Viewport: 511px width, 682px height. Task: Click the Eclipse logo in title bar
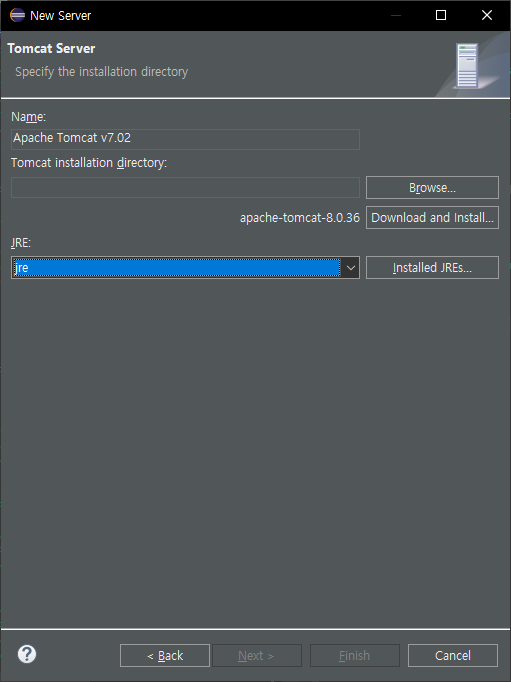pyautogui.click(x=17, y=15)
